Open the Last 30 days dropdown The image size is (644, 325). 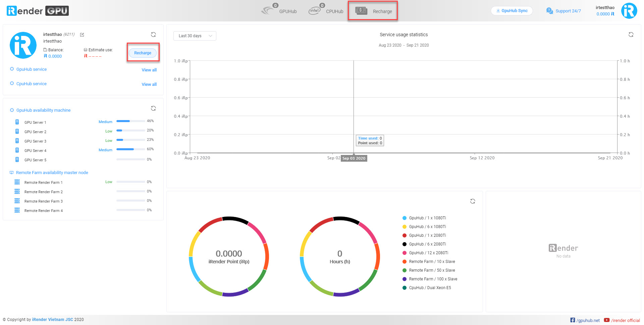195,36
